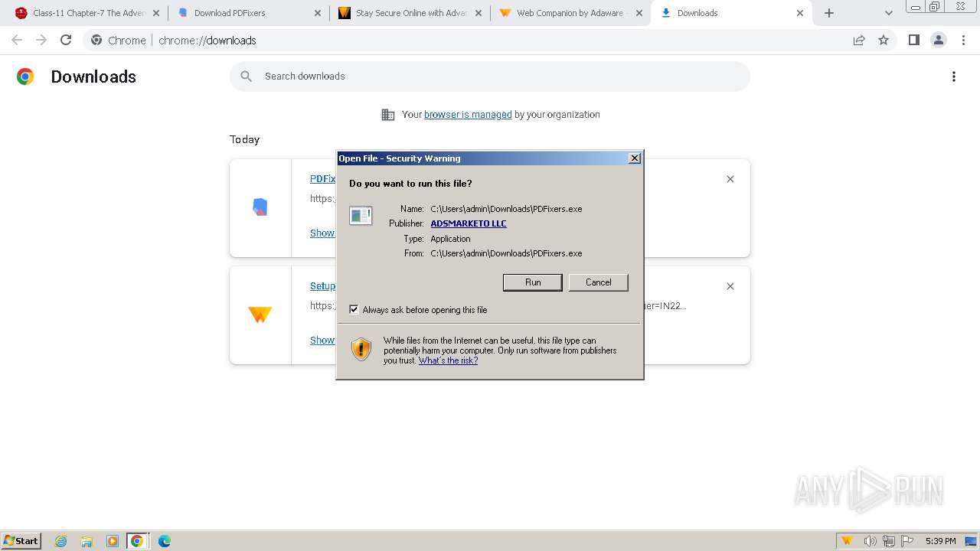Screen dimensions: 980x551
Task: Open the Setup download file link
Action: (322, 286)
